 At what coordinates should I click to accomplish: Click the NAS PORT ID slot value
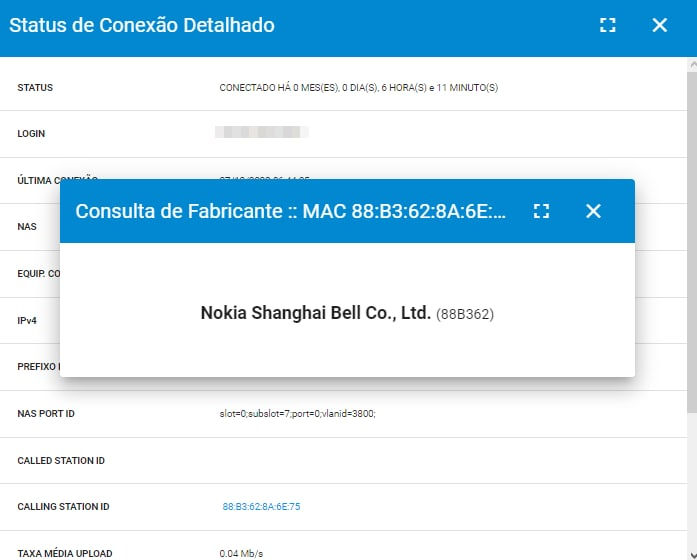[x=297, y=414]
